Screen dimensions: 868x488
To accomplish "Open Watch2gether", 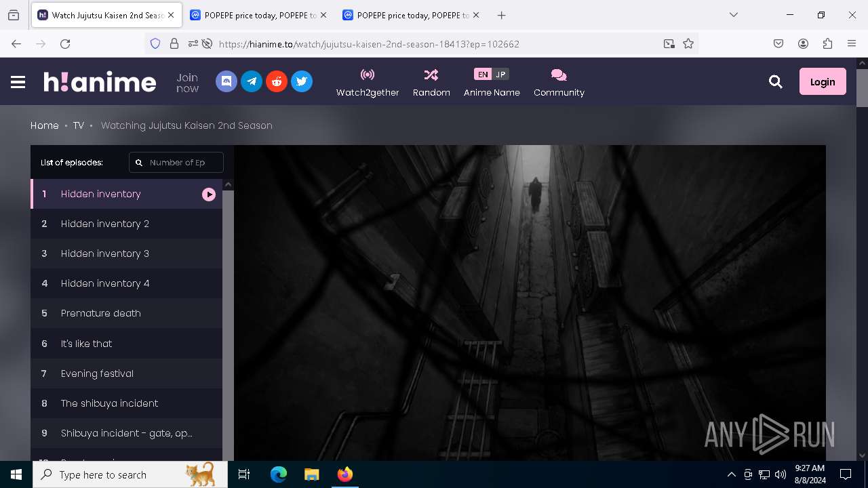I will (368, 83).
